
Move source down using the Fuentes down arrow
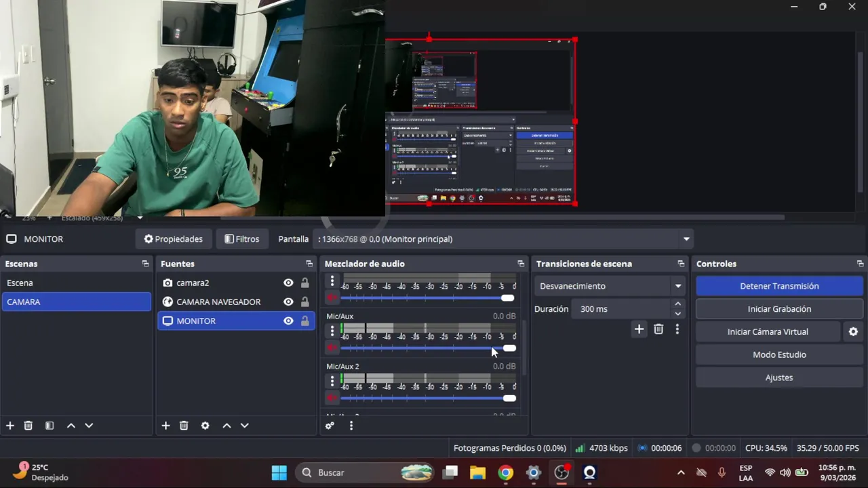(x=245, y=426)
